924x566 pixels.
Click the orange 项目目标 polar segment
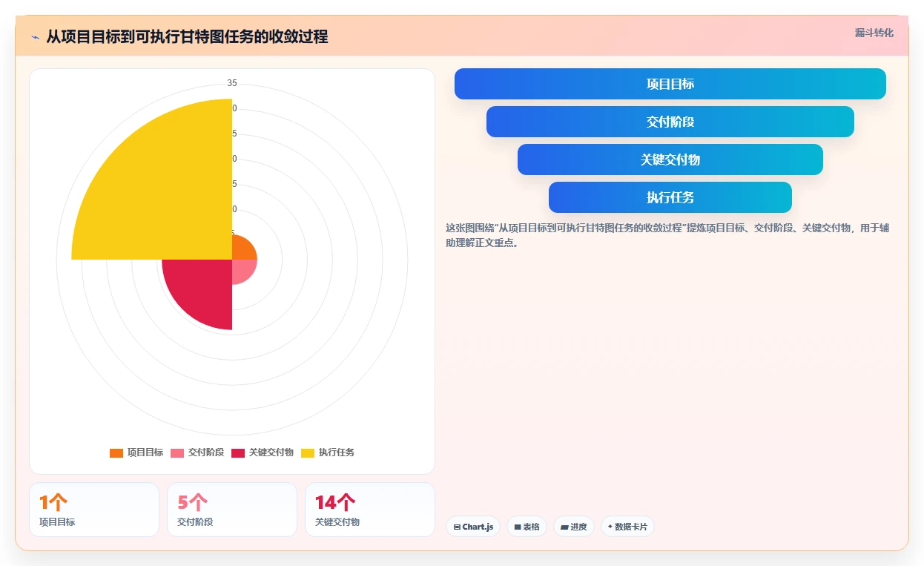242,250
